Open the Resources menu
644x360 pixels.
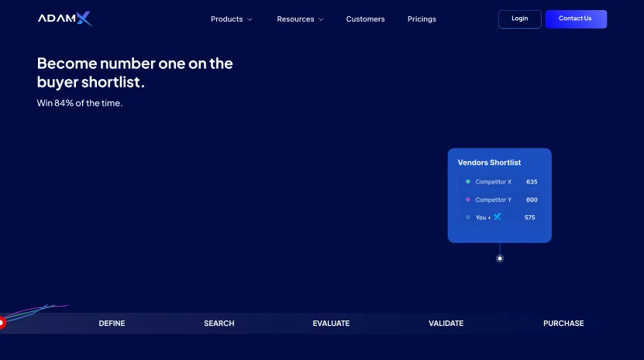(295, 19)
